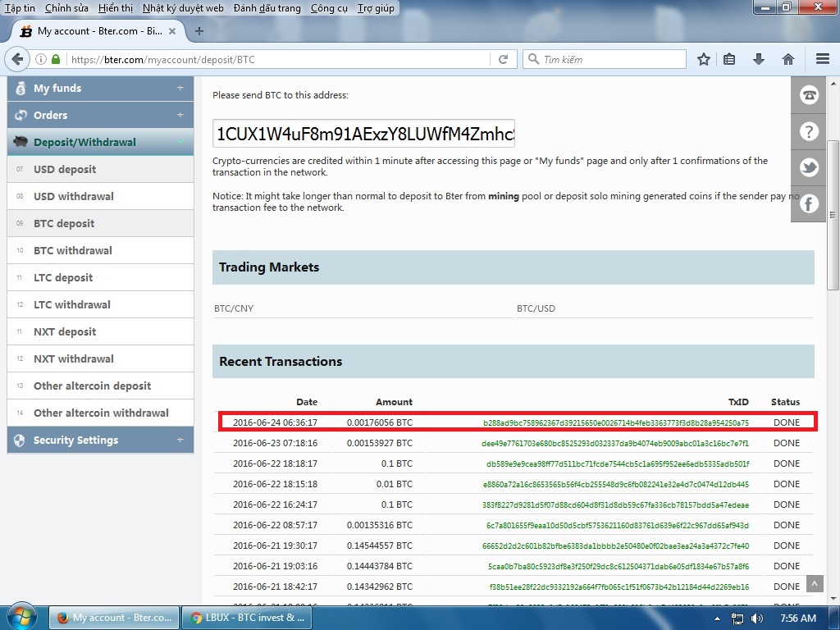Image resolution: width=840 pixels, height=630 pixels.
Task: Click the reload page icon
Action: (503, 59)
